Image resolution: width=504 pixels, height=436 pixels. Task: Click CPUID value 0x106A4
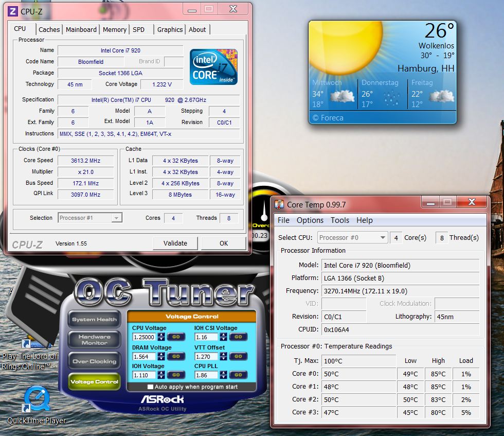click(400, 329)
